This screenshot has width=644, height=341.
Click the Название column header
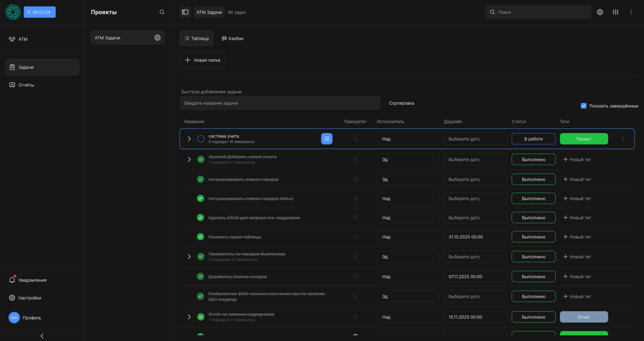[x=194, y=122]
